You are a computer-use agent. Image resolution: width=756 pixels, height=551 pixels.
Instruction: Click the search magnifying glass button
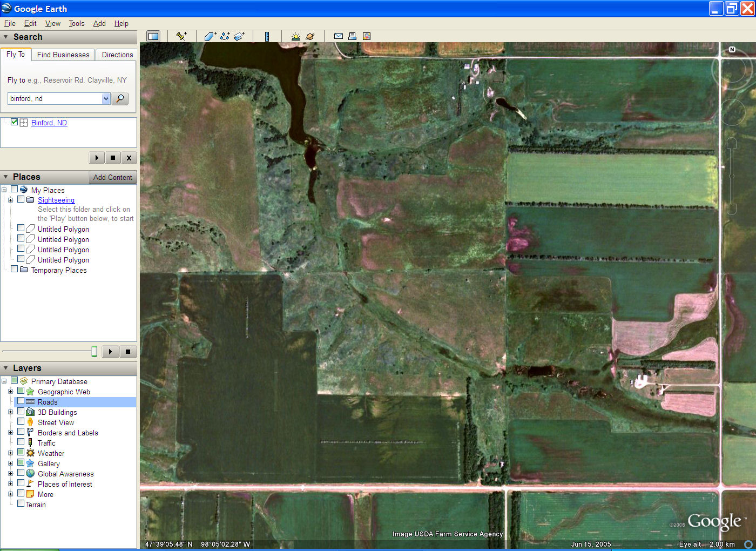[x=120, y=98]
